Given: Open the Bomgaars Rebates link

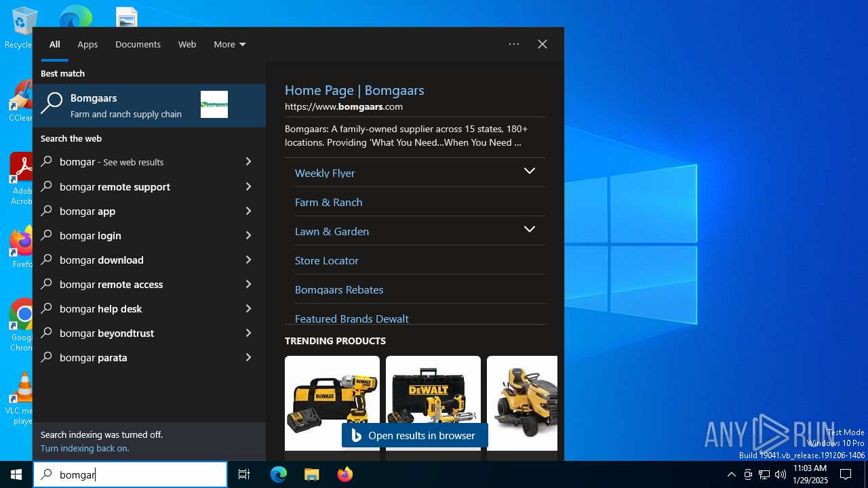Looking at the screenshot, I should (339, 289).
